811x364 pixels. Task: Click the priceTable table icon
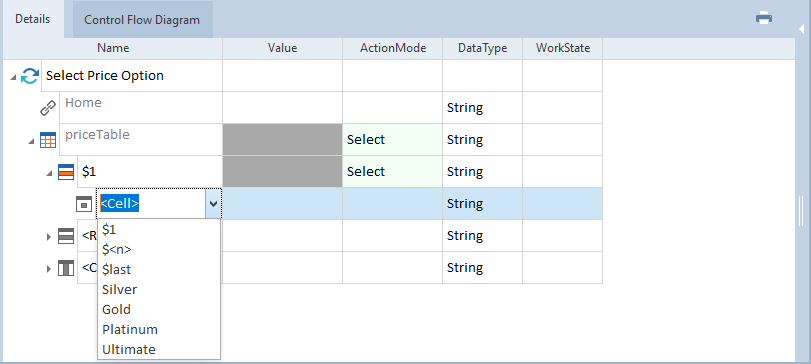point(48,140)
